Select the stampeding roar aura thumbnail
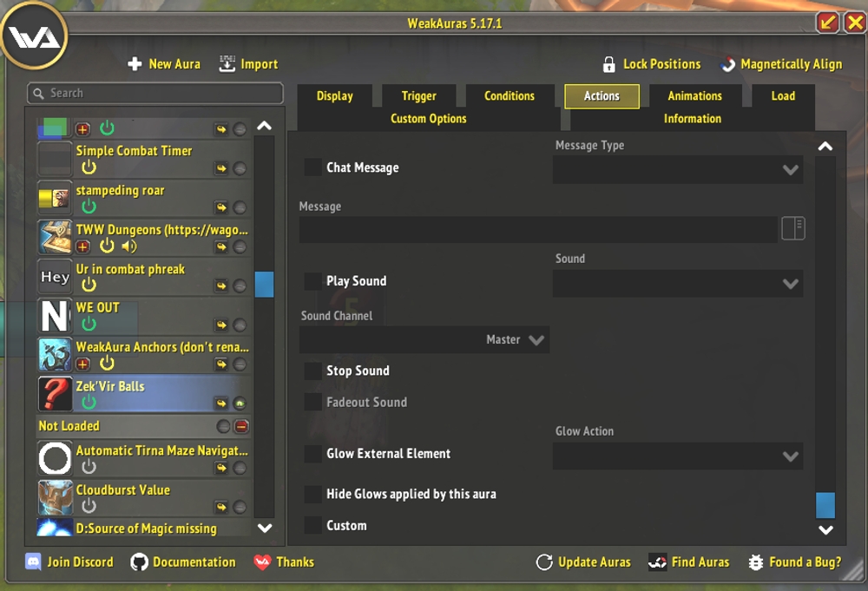 [54, 198]
